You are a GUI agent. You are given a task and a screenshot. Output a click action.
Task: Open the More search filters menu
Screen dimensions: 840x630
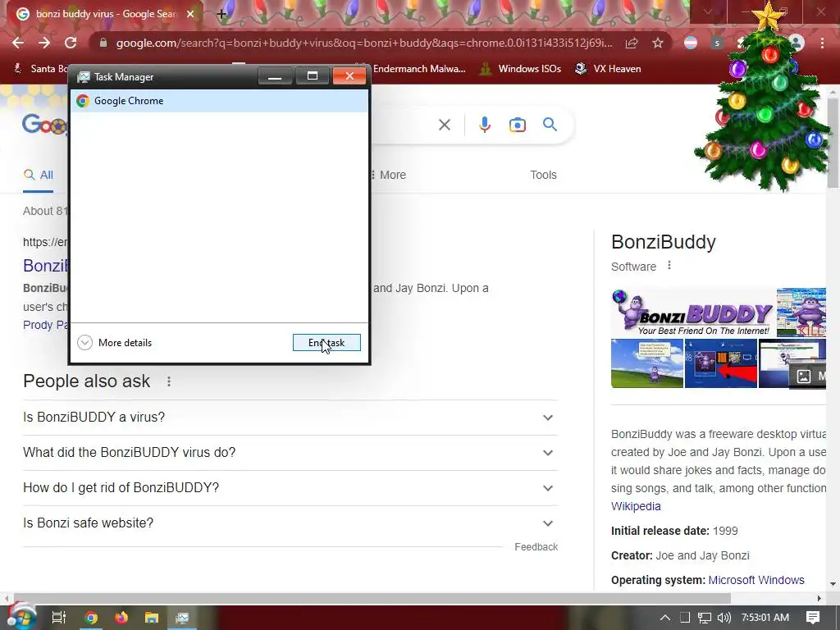pos(388,175)
